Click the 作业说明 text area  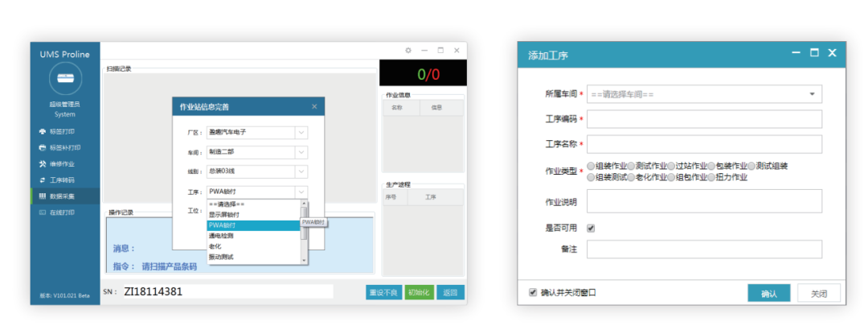(704, 200)
